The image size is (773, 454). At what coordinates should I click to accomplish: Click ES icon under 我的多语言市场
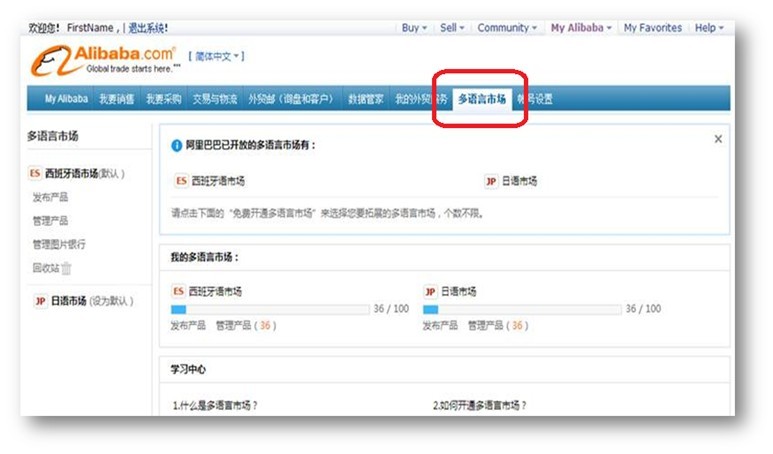178,291
